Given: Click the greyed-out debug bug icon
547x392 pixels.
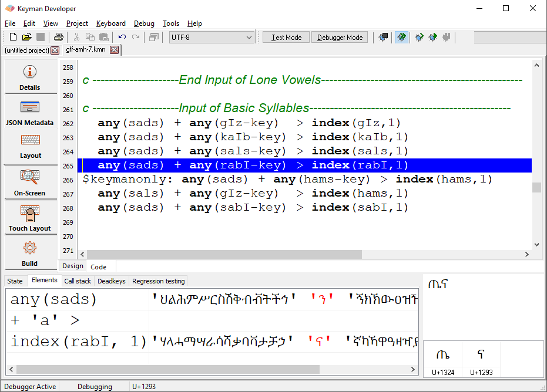Looking at the screenshot, I should 446,37.
